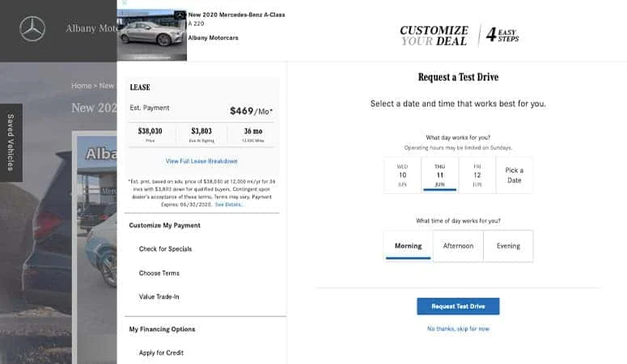Viewport: 627px width, 364px height.
Task: Open the Saved Vehicles side tab
Action: 11,142
